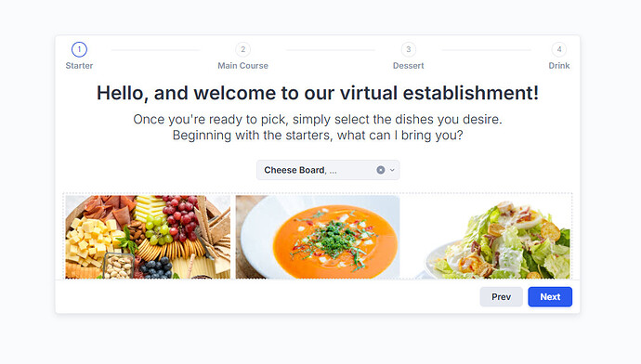The height and width of the screenshot is (364, 641).
Task: Click the Prev button
Action: tap(502, 296)
